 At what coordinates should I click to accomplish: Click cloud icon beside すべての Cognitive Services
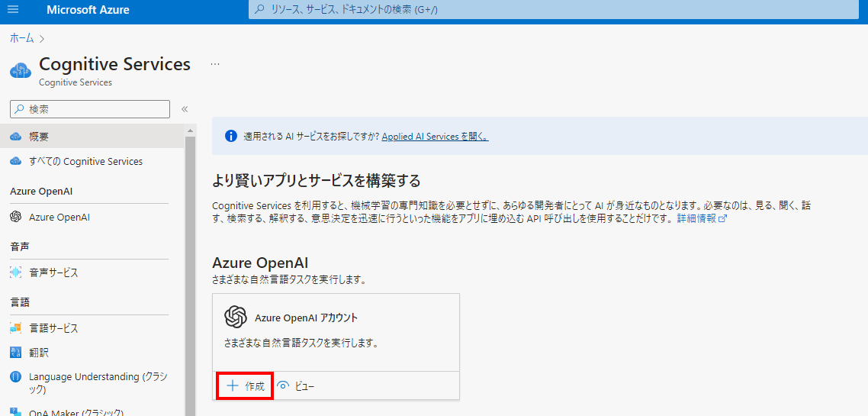click(x=15, y=161)
